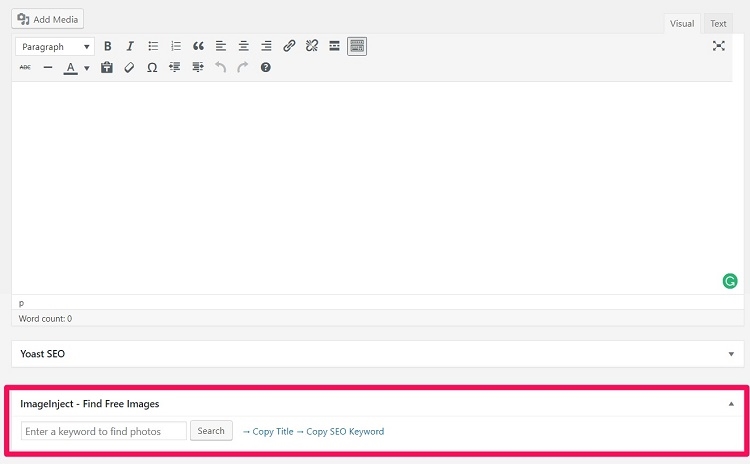
Task: Toggle bold formatting in editor toolbar
Action: coord(107,46)
